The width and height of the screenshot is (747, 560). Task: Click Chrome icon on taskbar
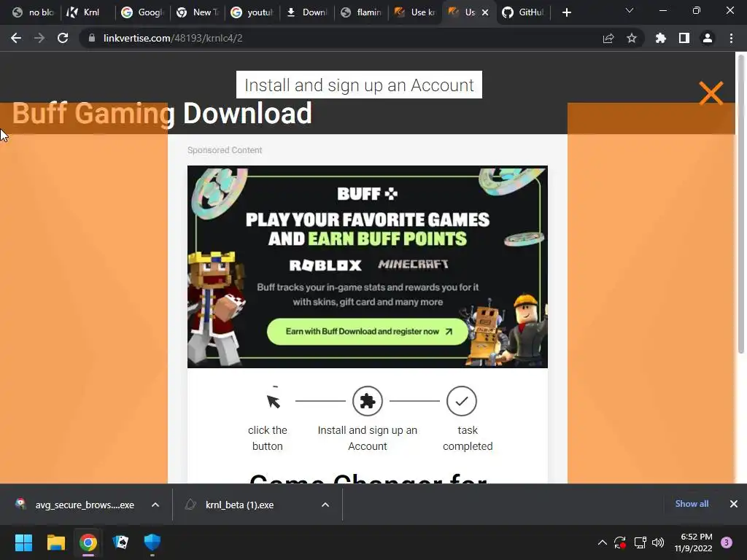coord(88,542)
